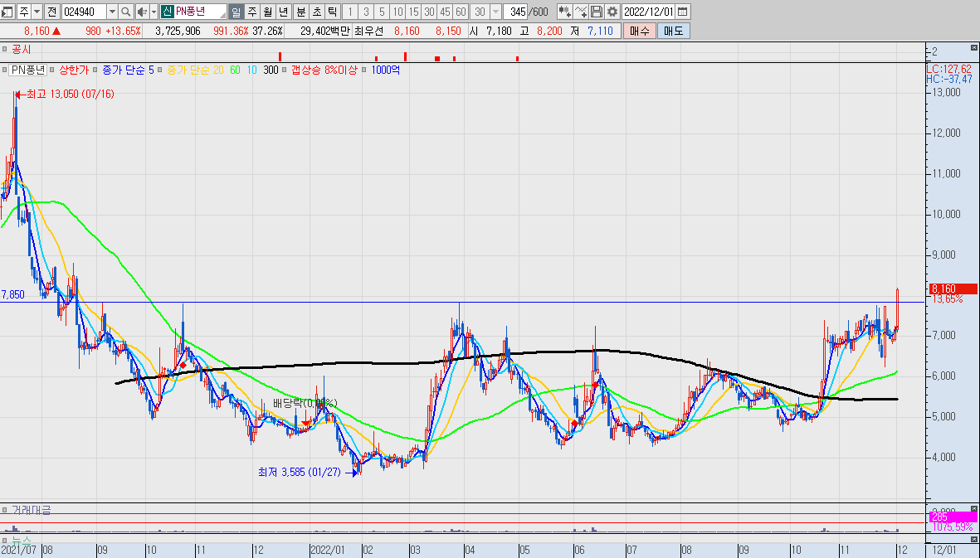The height and width of the screenshot is (558, 980).
Task: Open chart settings gear icon
Action: [x=612, y=12]
